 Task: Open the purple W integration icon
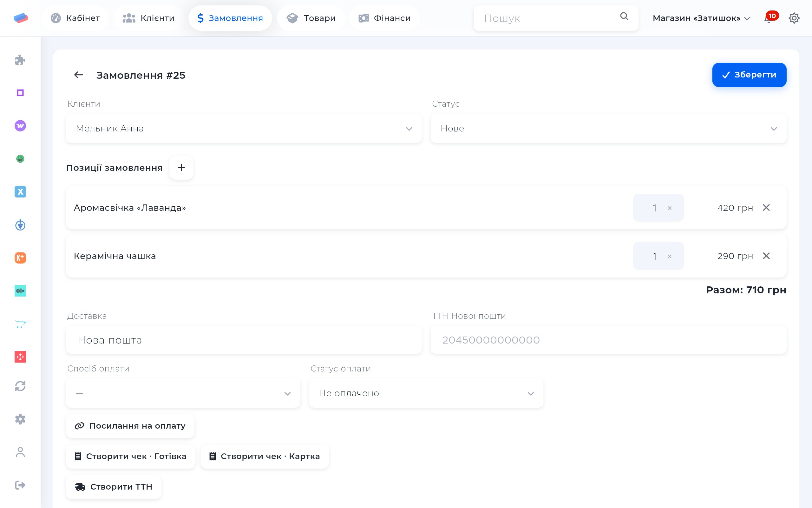pos(20,126)
